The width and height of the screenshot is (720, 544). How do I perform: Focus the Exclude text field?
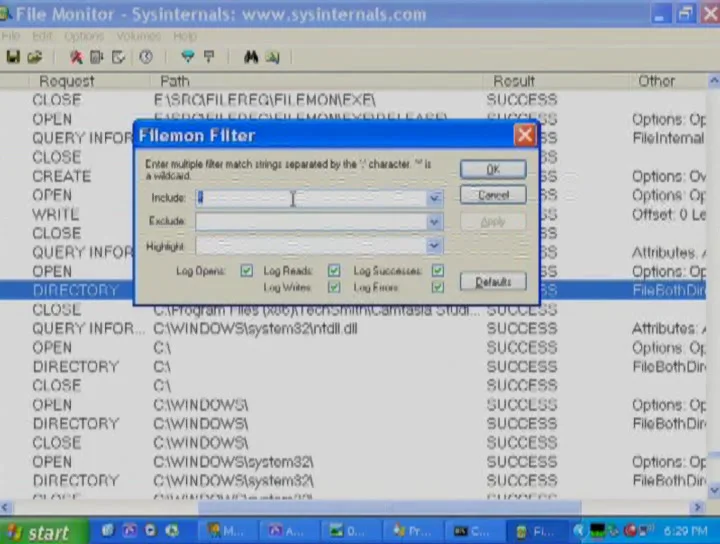tap(311, 222)
